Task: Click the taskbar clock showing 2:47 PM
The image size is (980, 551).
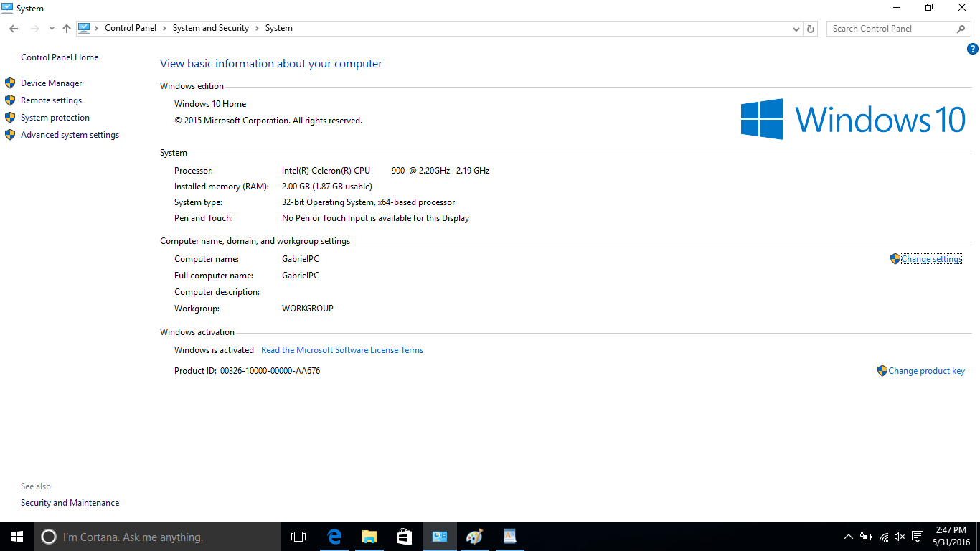Action: tap(951, 537)
